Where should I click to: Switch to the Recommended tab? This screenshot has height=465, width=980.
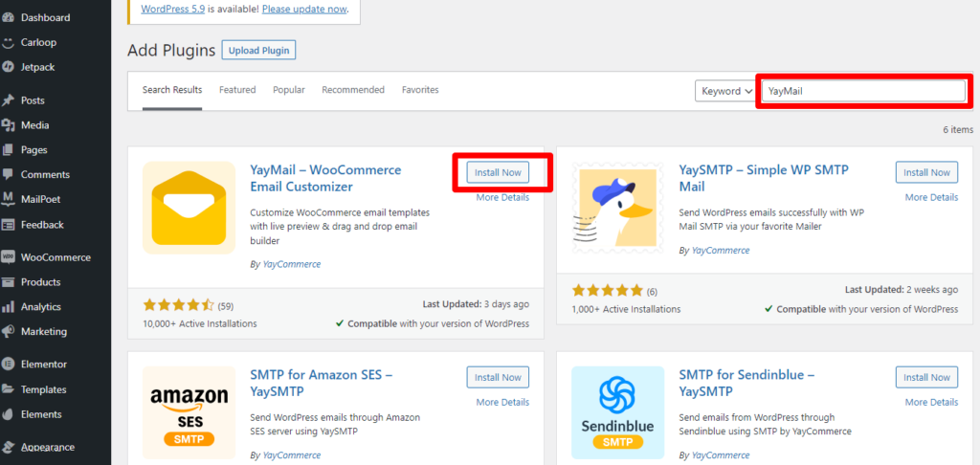pos(353,90)
